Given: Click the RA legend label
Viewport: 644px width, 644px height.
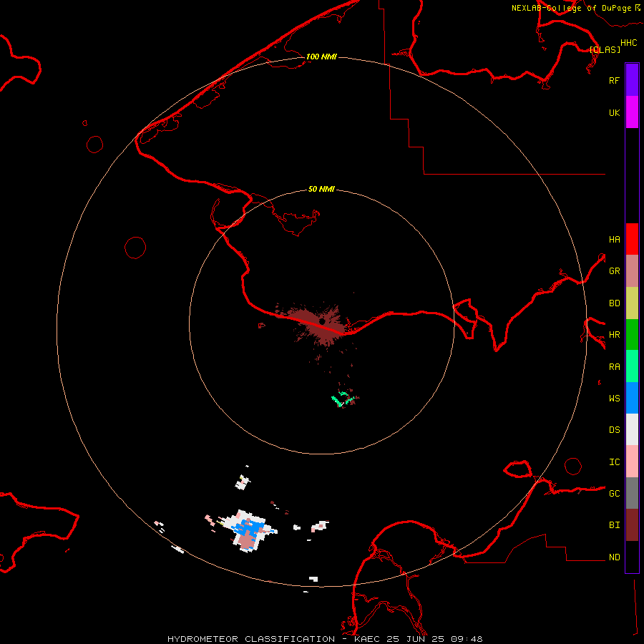Looking at the screenshot, I should 614,367.
